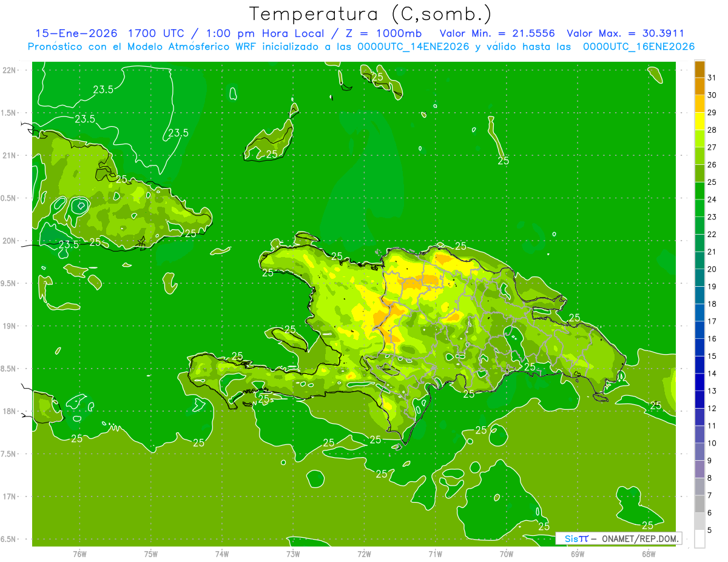The width and height of the screenshot is (728, 562).
Task: Click the '18N' latitude axis label
Action: 10,411
